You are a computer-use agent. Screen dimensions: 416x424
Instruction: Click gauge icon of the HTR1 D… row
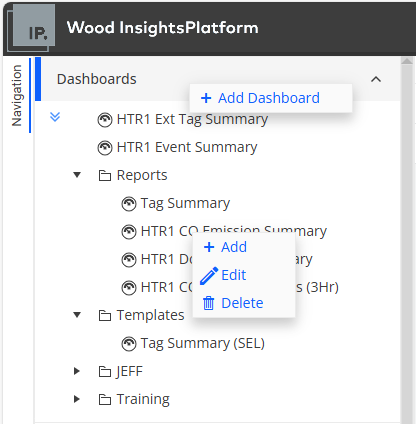pos(129,260)
